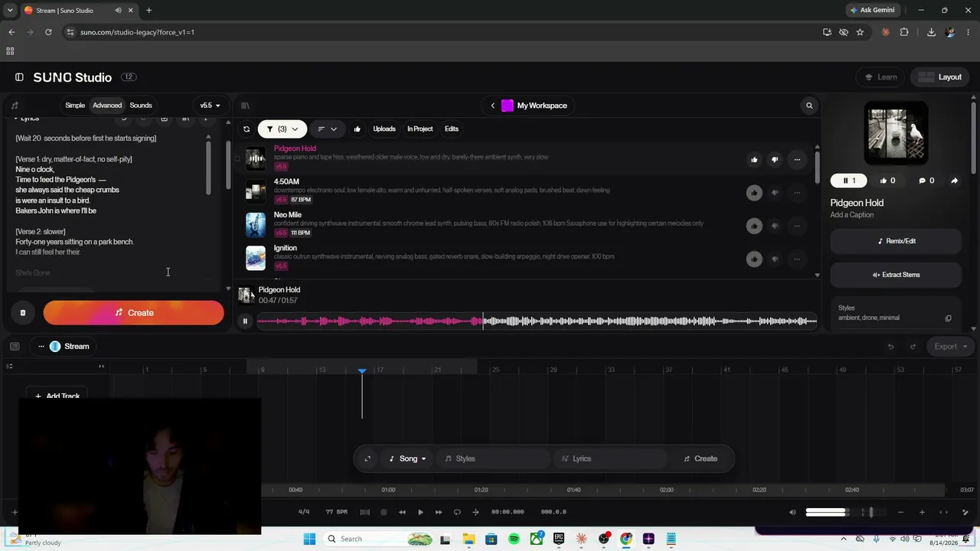Click the metronome bars icon in transport

[365, 512]
